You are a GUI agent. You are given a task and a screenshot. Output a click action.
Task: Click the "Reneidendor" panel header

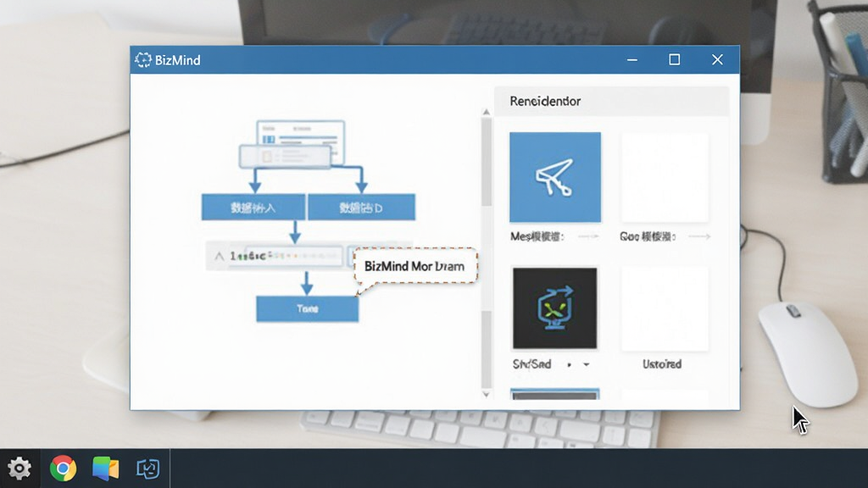(611, 102)
